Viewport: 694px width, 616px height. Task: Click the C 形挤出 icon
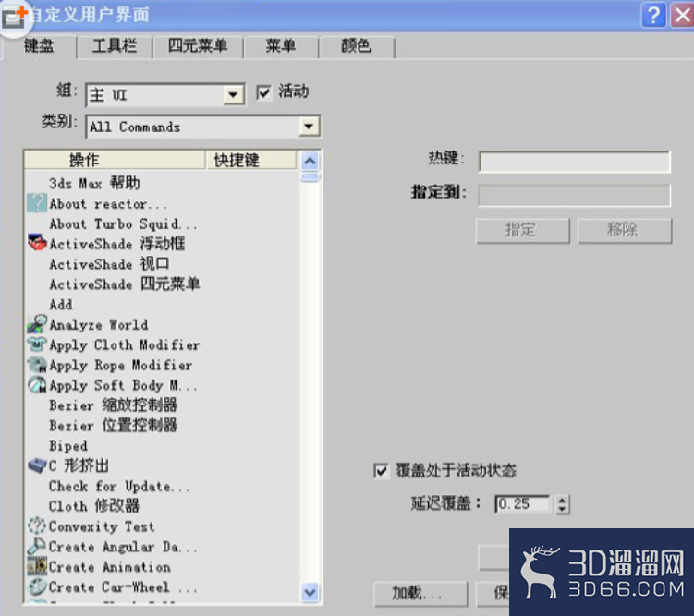pyautogui.click(x=37, y=465)
